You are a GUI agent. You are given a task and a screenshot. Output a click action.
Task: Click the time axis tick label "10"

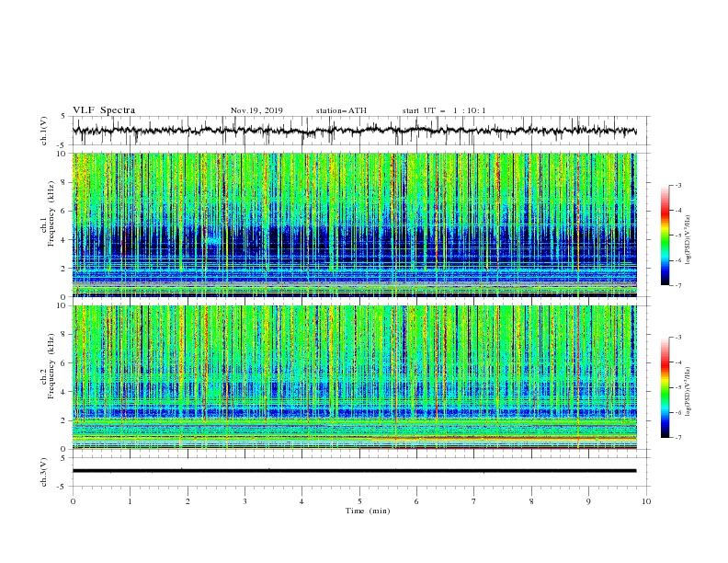(x=646, y=501)
